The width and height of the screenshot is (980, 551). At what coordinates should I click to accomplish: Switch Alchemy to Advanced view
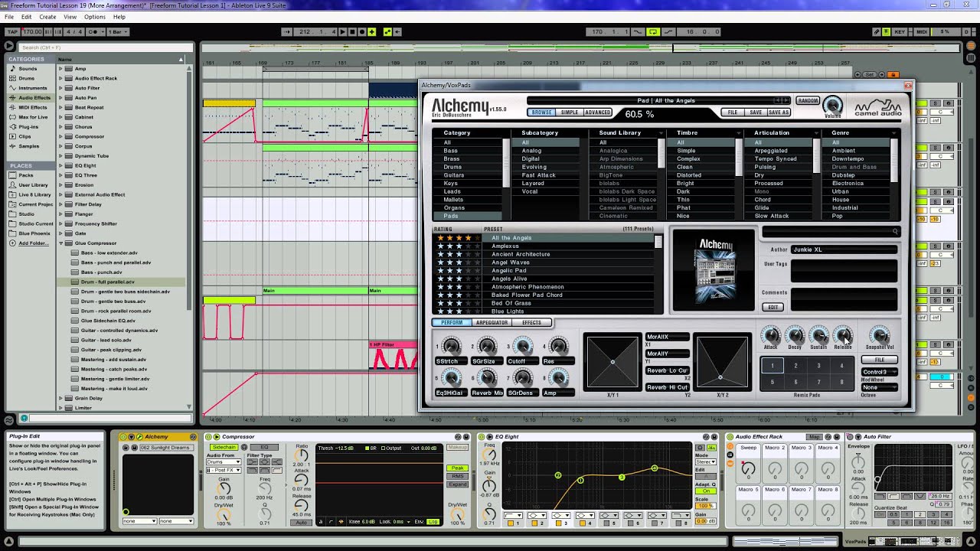point(597,112)
